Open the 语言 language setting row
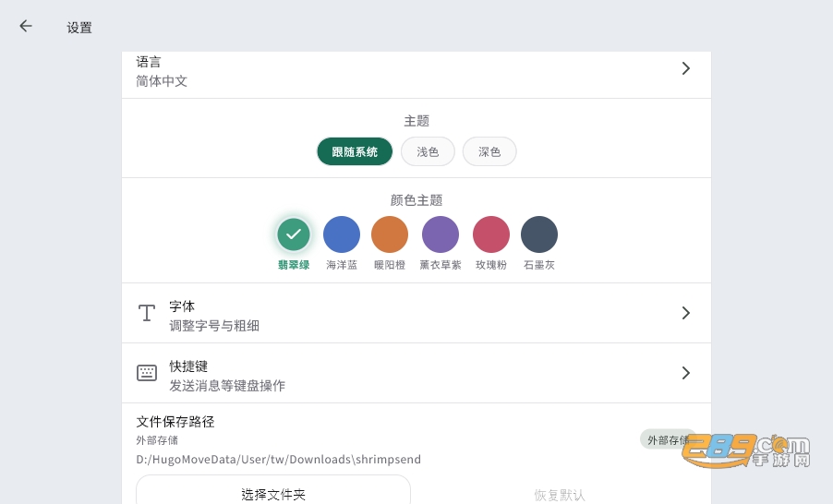Screen dimensions: 833x504 click(x=416, y=75)
